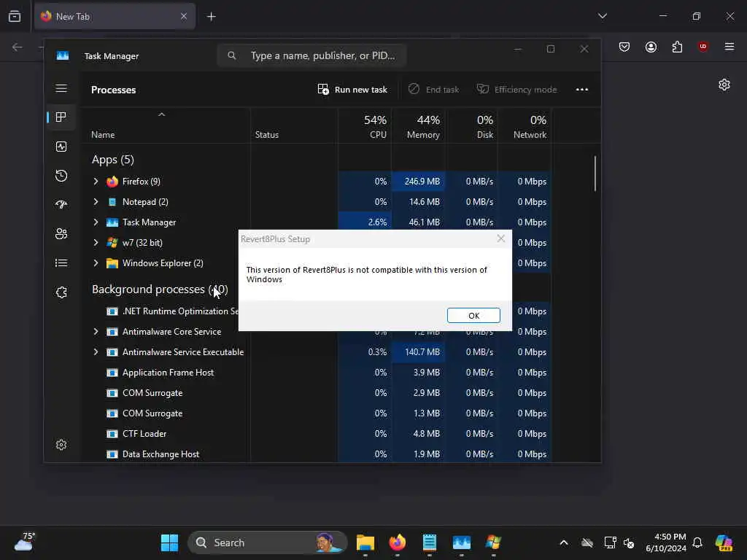Click Run new task button
Image resolution: width=747 pixels, height=560 pixels.
coord(352,90)
